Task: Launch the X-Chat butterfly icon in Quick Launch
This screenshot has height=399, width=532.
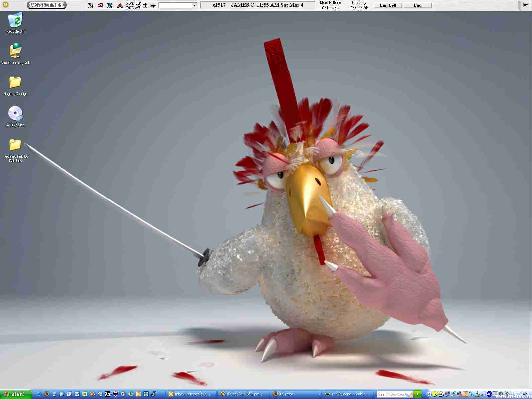Action: point(92,394)
